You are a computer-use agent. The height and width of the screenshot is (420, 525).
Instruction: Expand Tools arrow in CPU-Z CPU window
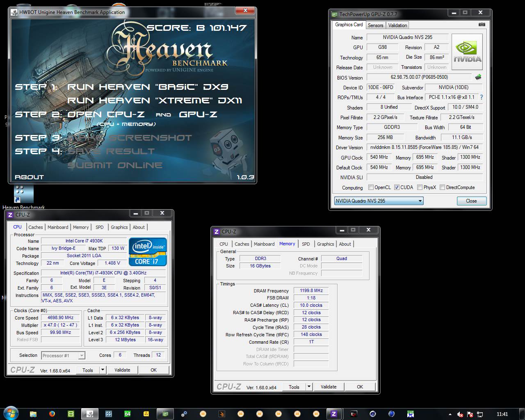tap(103, 370)
